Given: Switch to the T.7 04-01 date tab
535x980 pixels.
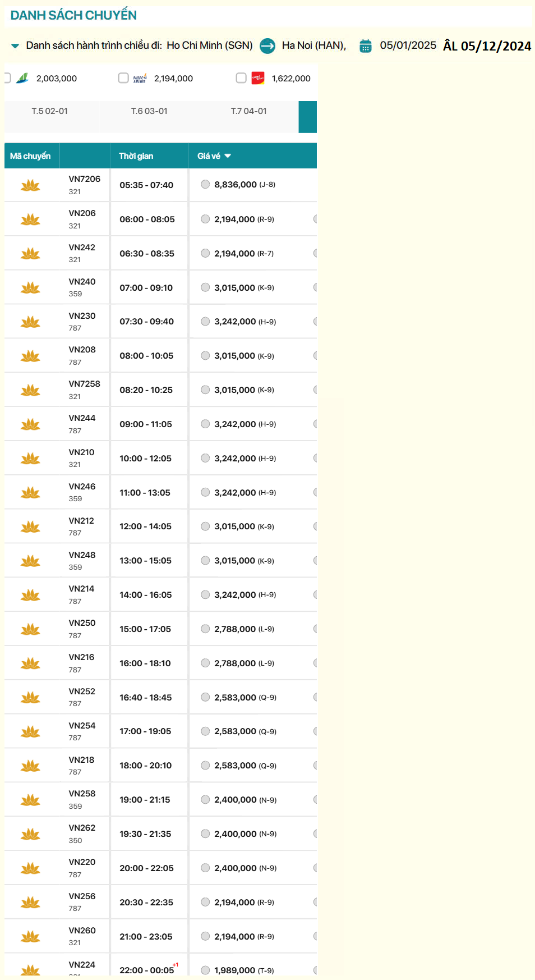Looking at the screenshot, I should click(x=248, y=111).
